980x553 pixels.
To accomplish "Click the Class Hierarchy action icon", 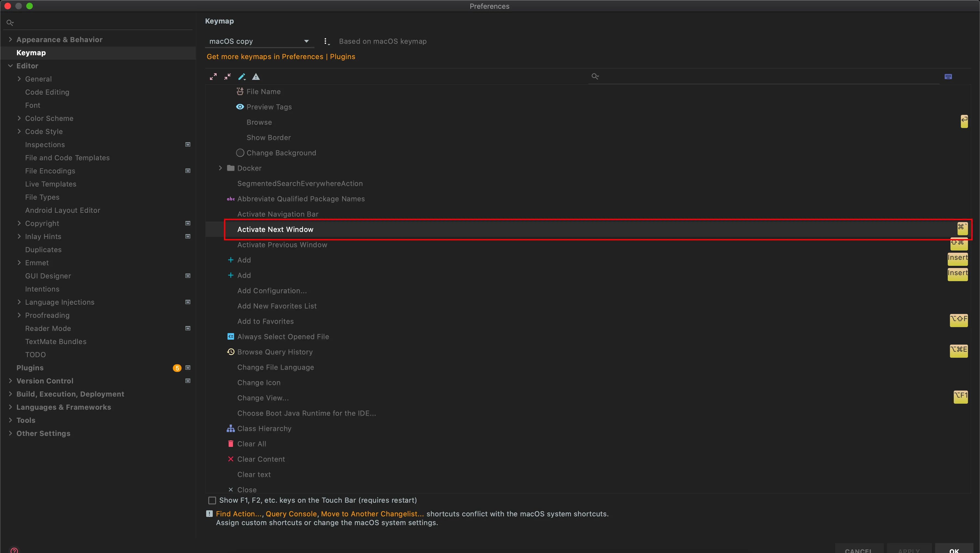I will (231, 429).
